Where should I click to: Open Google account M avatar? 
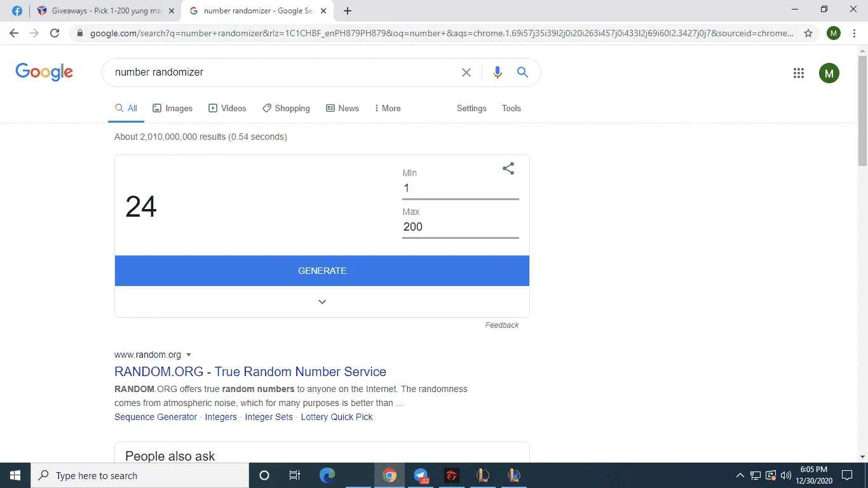[x=829, y=73]
